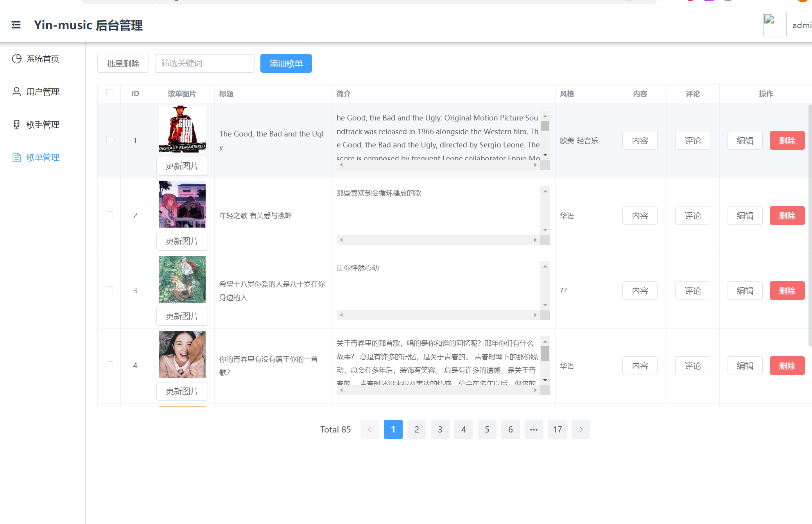Go to pagination page 17
812x524 pixels.
tap(557, 429)
